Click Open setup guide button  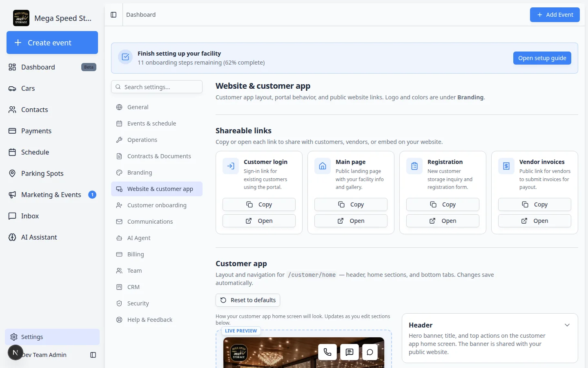[x=542, y=58]
